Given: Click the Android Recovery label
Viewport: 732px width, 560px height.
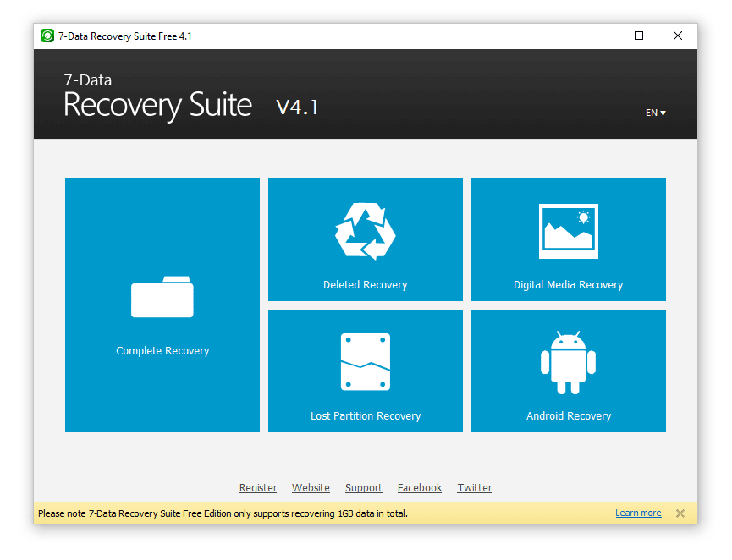Looking at the screenshot, I should click(569, 416).
